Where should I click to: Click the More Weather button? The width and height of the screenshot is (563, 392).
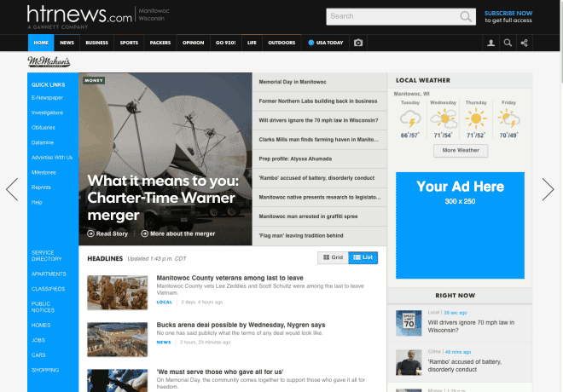[461, 151]
